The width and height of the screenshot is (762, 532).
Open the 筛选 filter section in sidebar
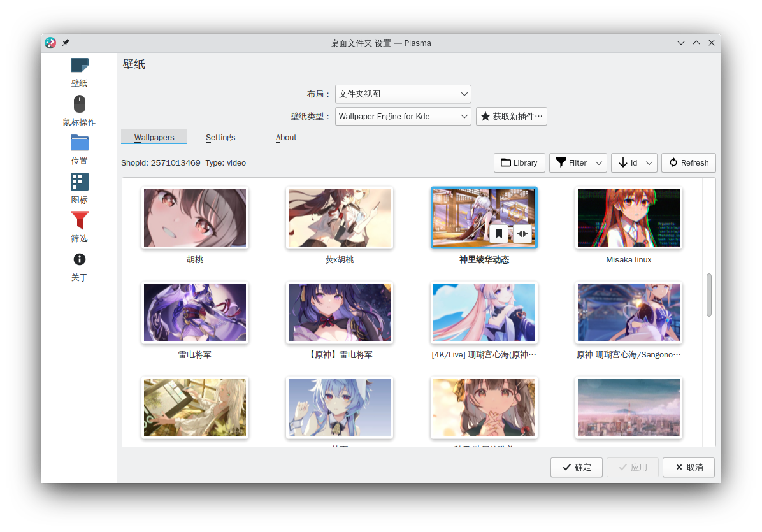pyautogui.click(x=79, y=228)
